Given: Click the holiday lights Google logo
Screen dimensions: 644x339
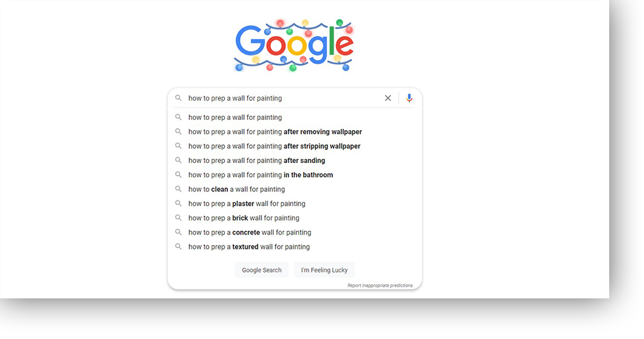Looking at the screenshot, I should pyautogui.click(x=294, y=45).
